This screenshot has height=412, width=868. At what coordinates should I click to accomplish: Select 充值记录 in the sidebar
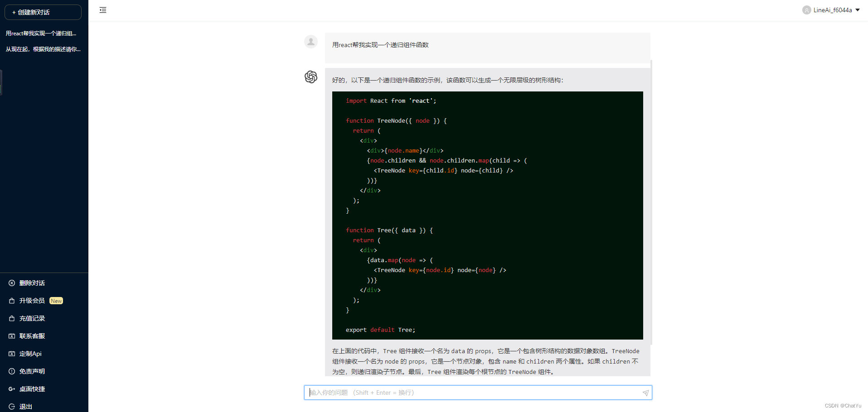click(32, 318)
